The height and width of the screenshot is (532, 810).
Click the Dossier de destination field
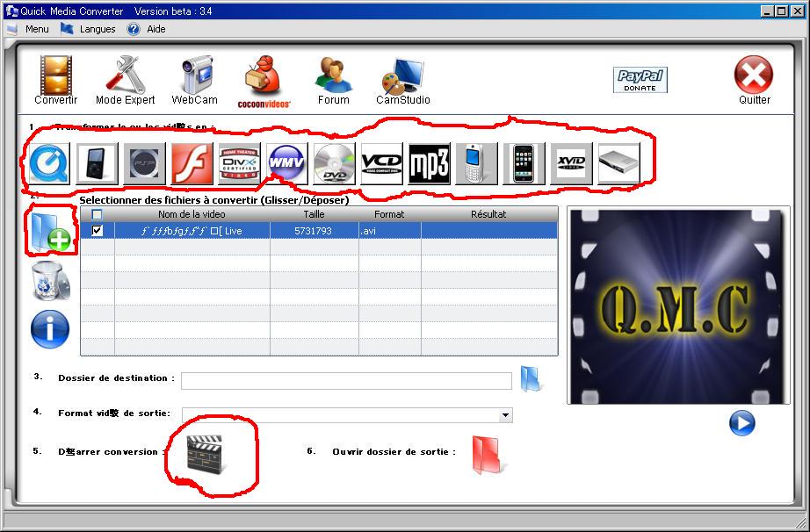(346, 381)
